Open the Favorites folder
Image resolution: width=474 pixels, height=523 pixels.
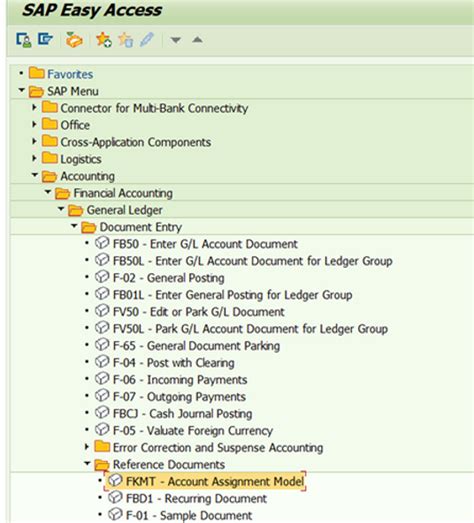coord(70,74)
